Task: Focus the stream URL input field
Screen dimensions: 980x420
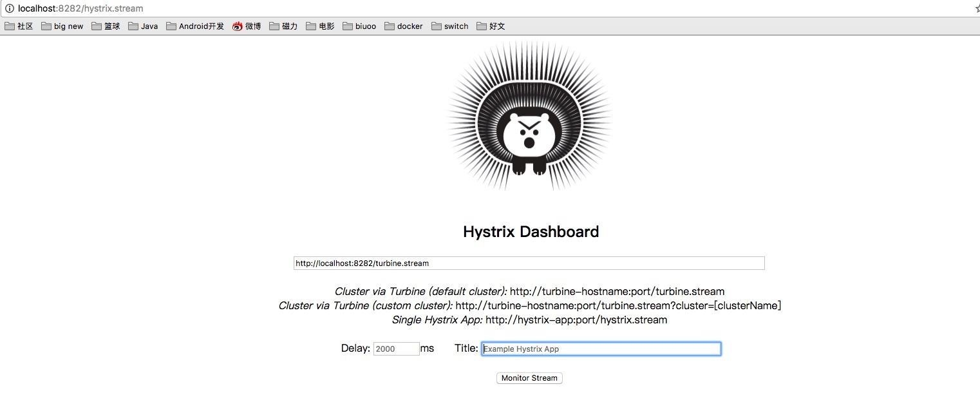Action: (x=529, y=263)
